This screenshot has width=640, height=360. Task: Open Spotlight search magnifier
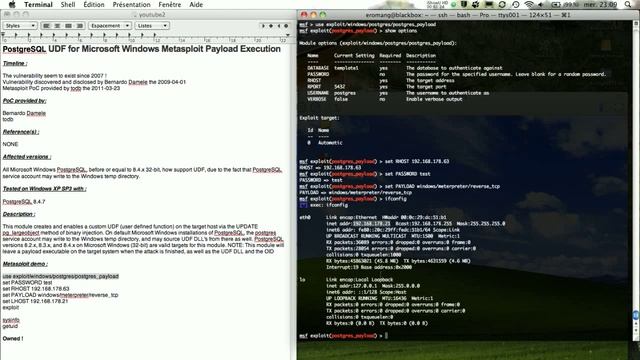pos(628,4)
